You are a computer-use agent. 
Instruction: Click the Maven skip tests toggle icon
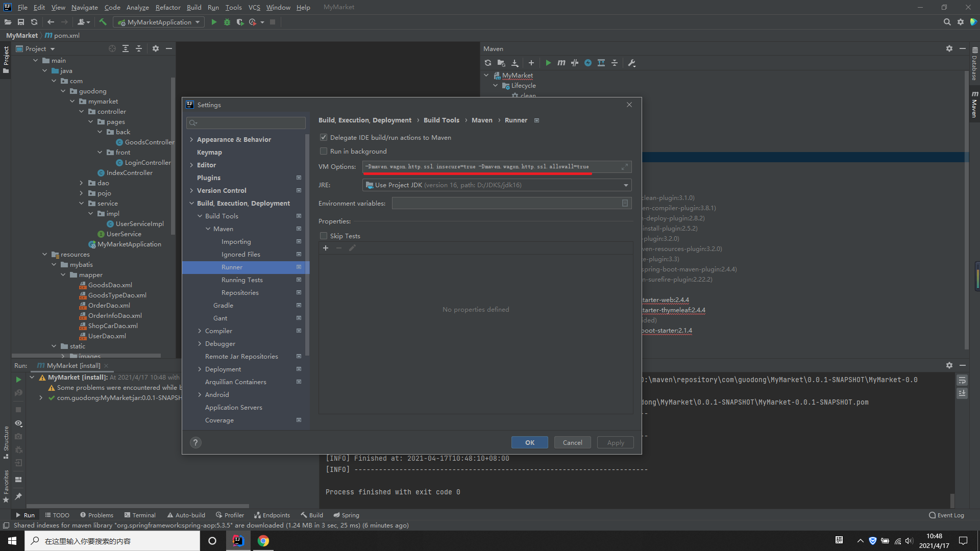coord(587,63)
